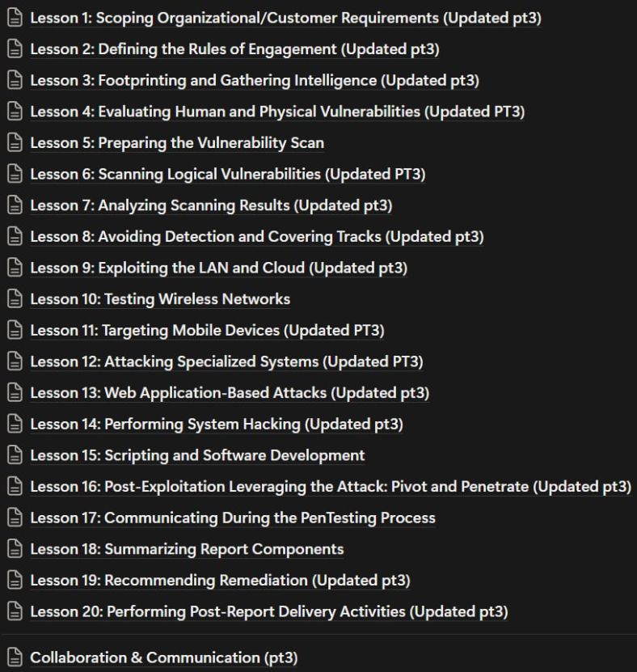Click the page icon beside Lesson 3
Viewport: 637px width, 672px height.
click(x=14, y=81)
